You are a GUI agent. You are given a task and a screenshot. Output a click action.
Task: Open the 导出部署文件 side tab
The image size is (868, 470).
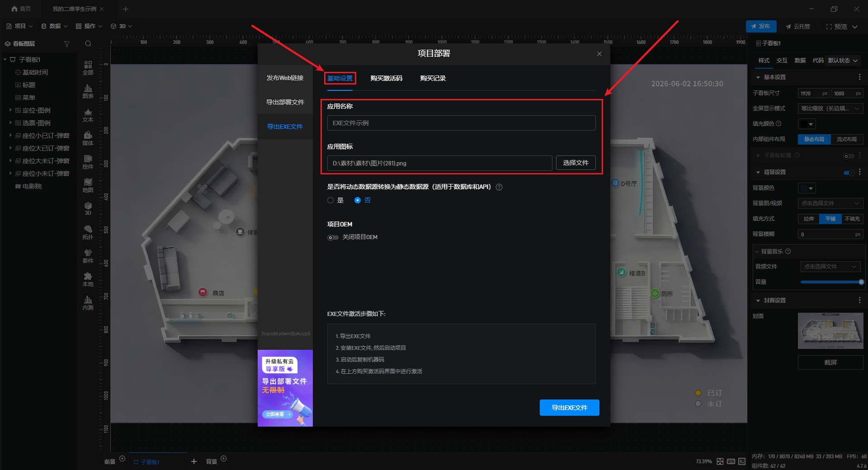point(285,102)
